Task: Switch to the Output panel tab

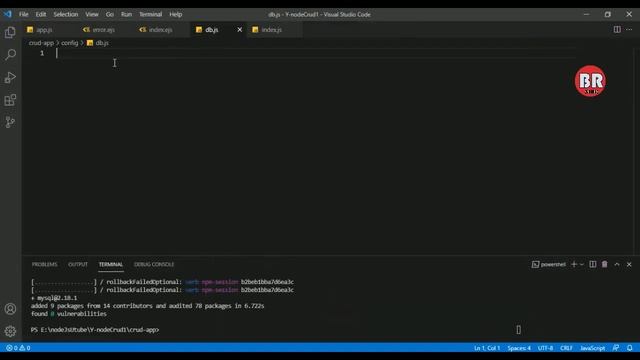Action: coord(78,264)
